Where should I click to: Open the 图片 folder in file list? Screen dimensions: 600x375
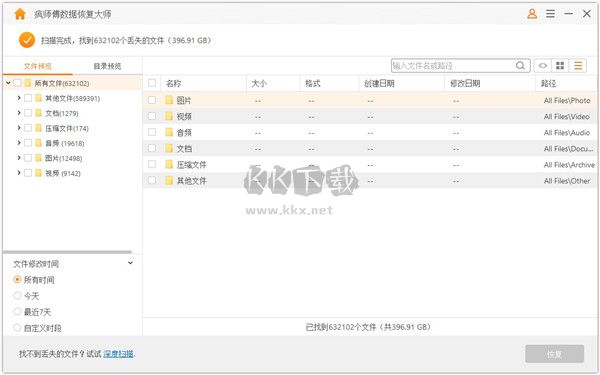(x=184, y=100)
